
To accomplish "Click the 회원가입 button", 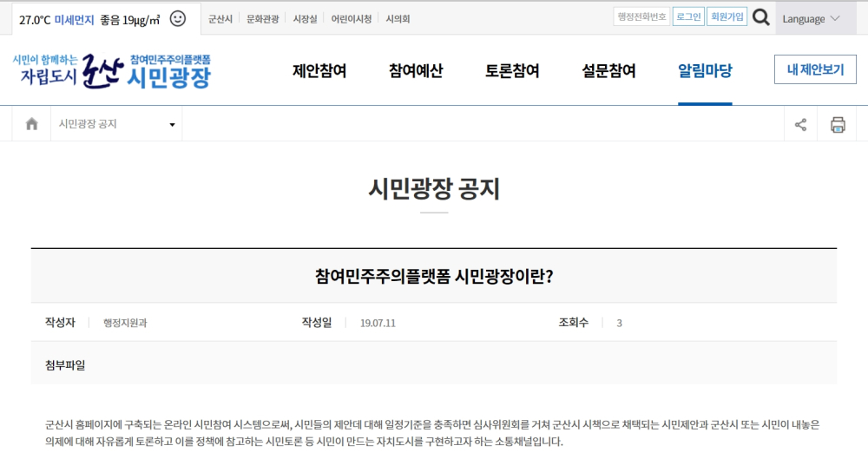I will point(727,16).
